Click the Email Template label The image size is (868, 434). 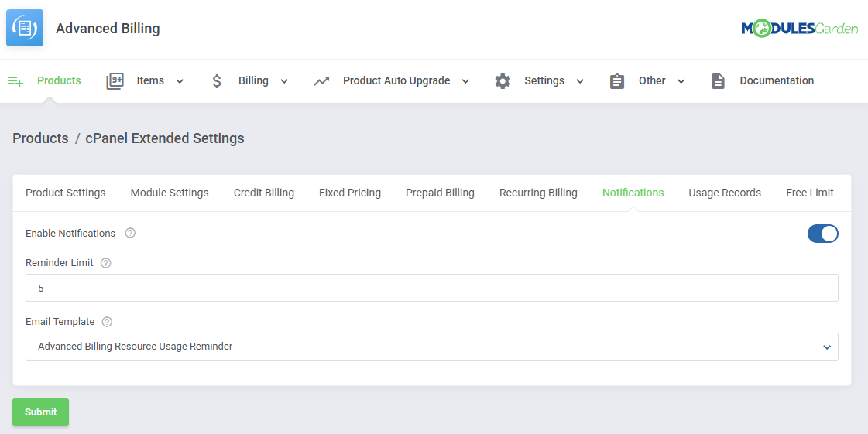pos(60,322)
